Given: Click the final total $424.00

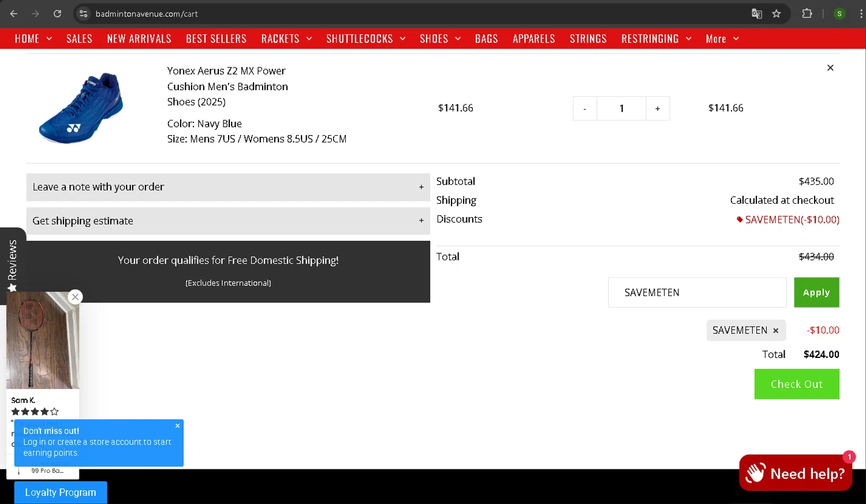Looking at the screenshot, I should 821,354.
